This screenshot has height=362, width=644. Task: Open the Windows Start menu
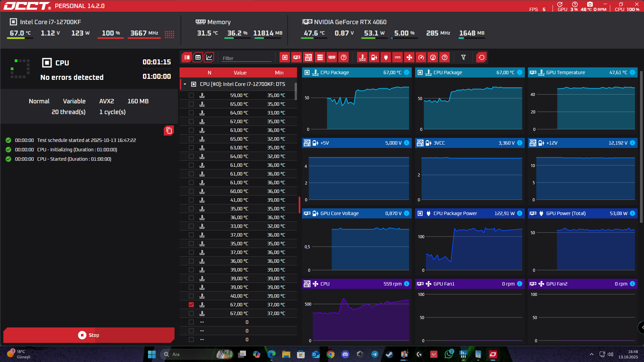(x=152, y=354)
